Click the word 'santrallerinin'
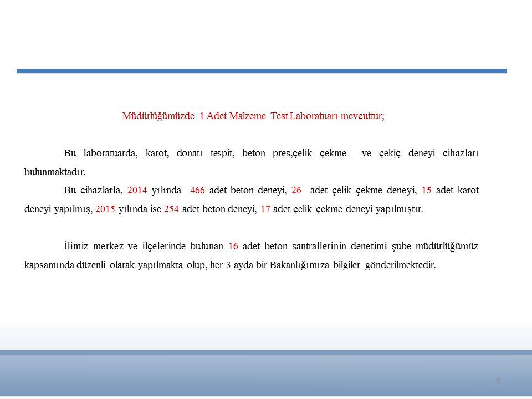532x399 pixels. pos(319,246)
